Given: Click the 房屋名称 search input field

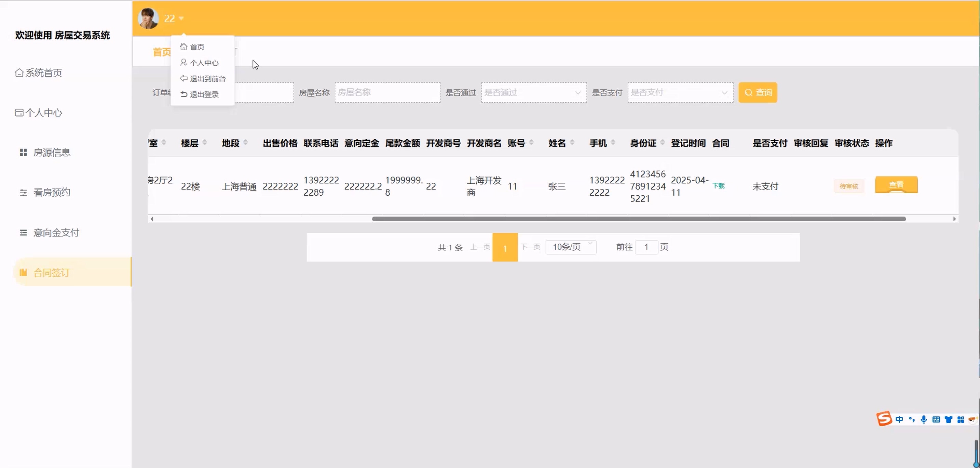Looking at the screenshot, I should pyautogui.click(x=387, y=92).
